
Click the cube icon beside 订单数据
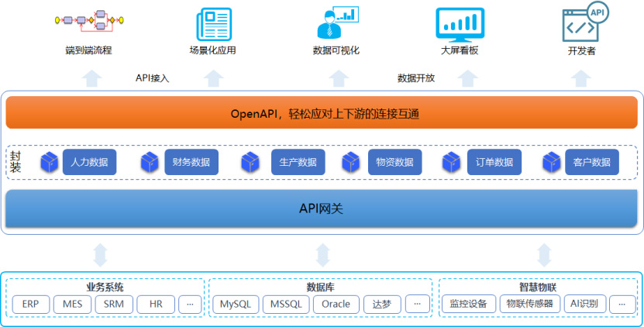(451, 162)
